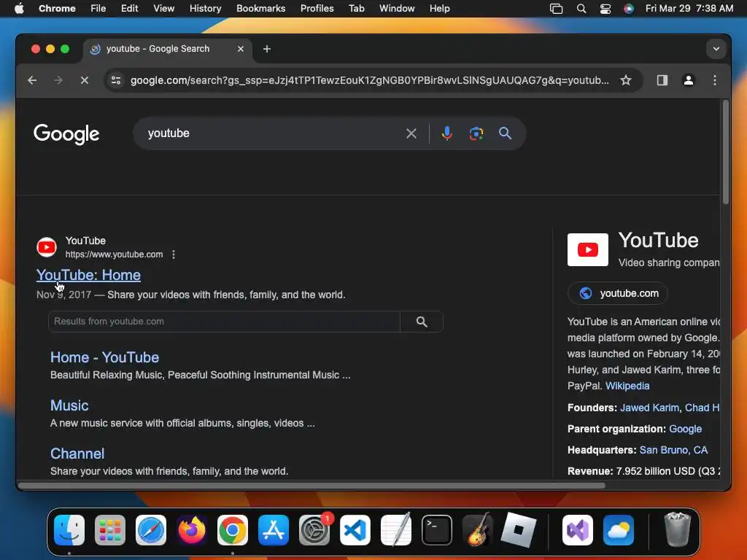Launch GarageBand from the Dock

(478, 530)
